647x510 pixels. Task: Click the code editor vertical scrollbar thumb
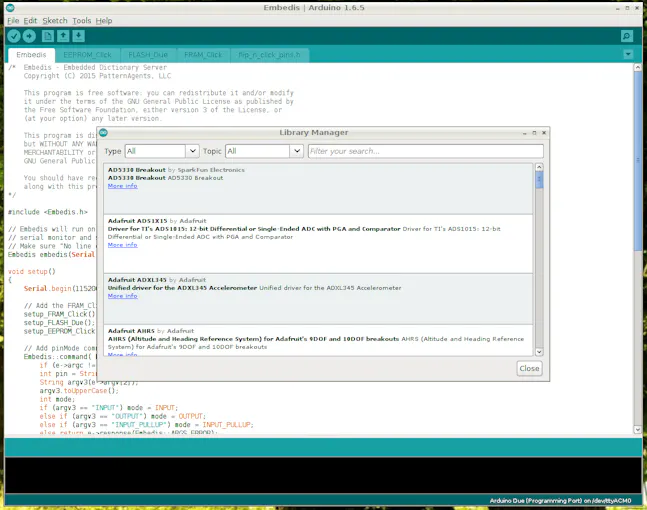coord(638,160)
